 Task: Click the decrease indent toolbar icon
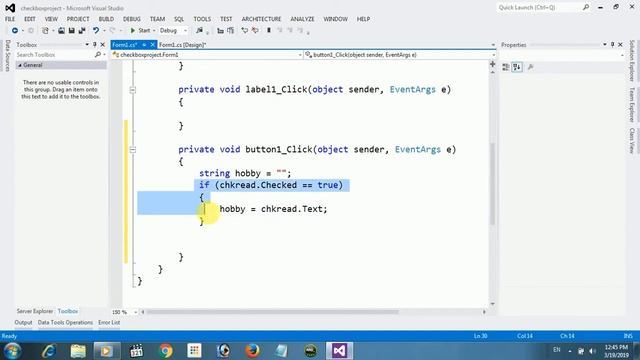[220, 31]
